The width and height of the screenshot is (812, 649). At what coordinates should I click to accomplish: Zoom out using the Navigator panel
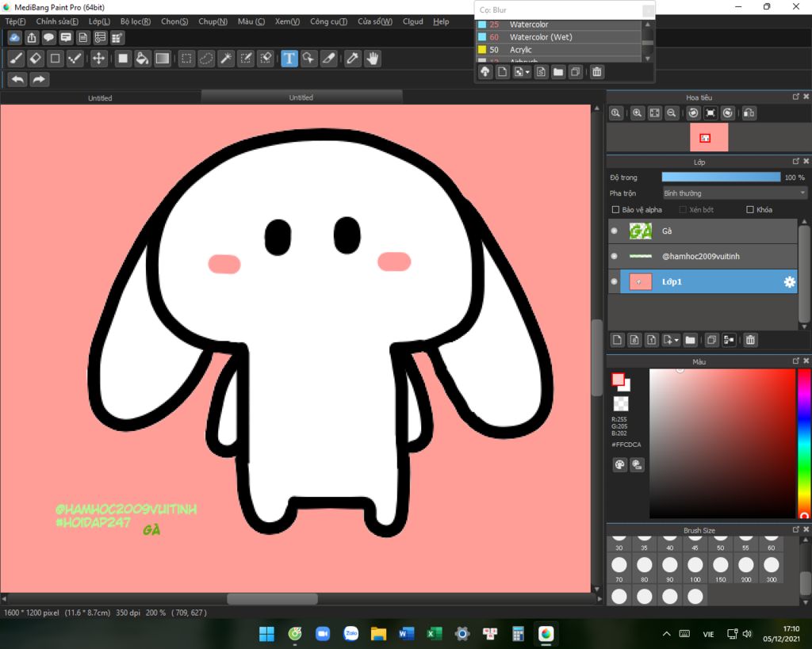click(x=672, y=113)
